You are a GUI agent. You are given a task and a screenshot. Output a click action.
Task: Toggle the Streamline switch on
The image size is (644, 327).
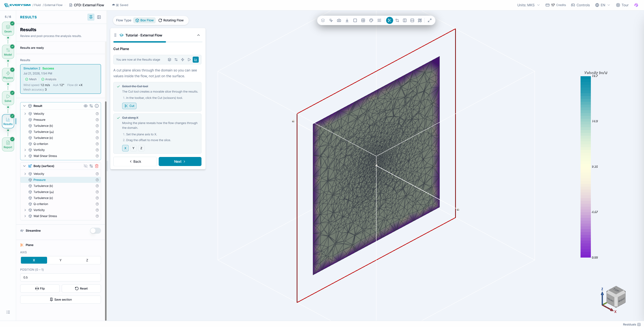95,231
